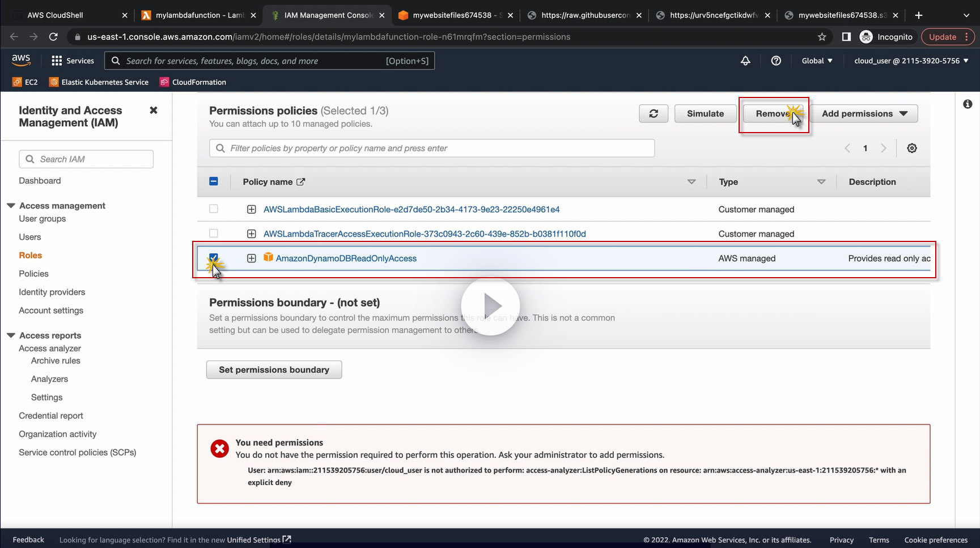The width and height of the screenshot is (980, 548).
Task: Collapse the Access reports section
Action: [11, 335]
